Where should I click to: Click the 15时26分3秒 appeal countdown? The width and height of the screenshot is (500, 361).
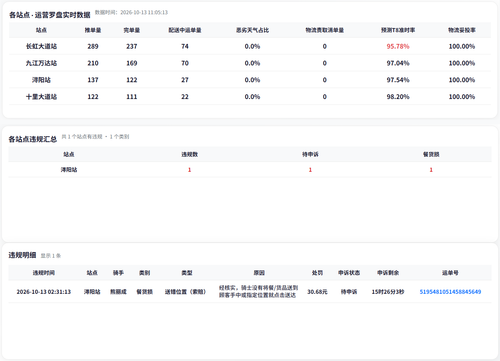(388, 292)
